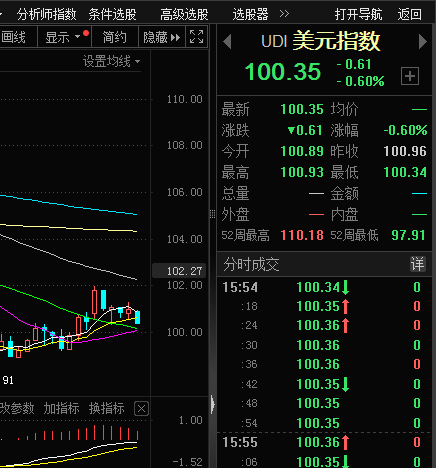Image resolution: width=436 pixels, height=468 pixels.
Task: Expand more menu items with double chevron
Action: (x=284, y=14)
